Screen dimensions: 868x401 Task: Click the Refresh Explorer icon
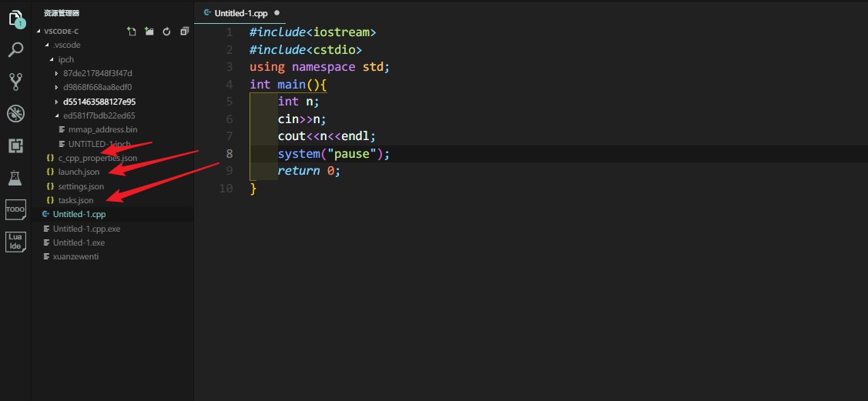[x=166, y=32]
